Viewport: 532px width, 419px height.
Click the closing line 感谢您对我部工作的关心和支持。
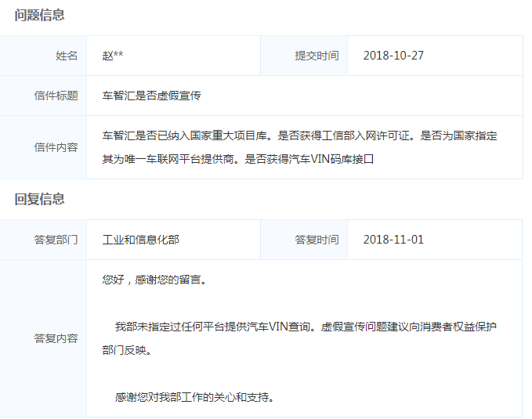[195, 397]
